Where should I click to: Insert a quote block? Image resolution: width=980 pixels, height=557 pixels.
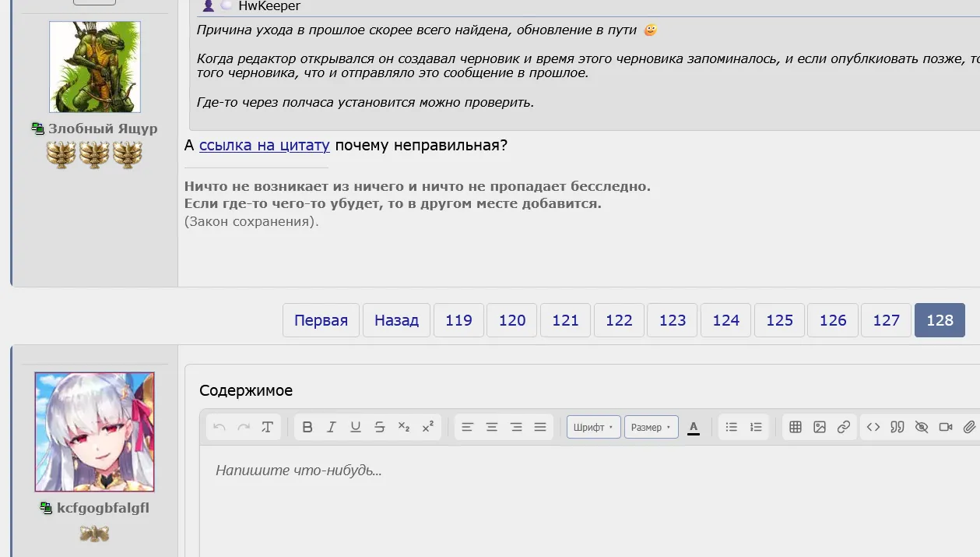897,427
